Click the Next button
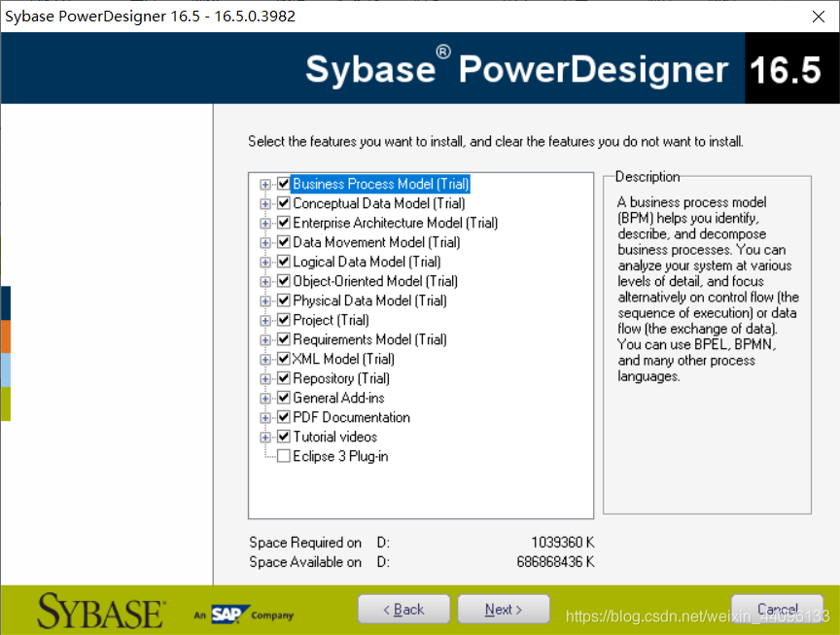840x635 pixels. (504, 609)
